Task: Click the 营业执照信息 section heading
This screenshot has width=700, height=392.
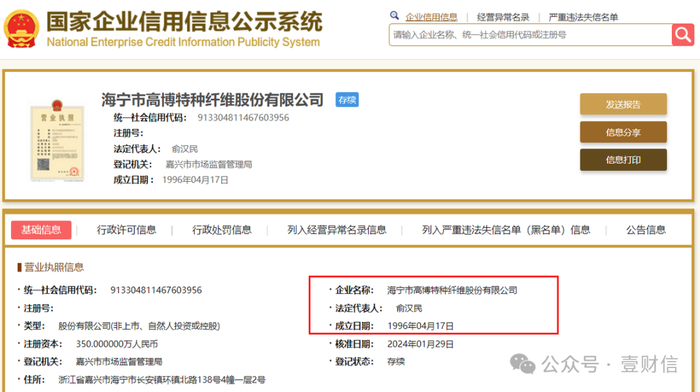Action: pos(54,267)
